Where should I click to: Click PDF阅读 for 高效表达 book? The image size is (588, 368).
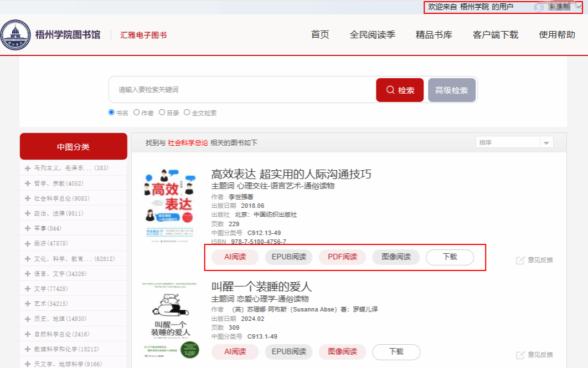(x=342, y=257)
